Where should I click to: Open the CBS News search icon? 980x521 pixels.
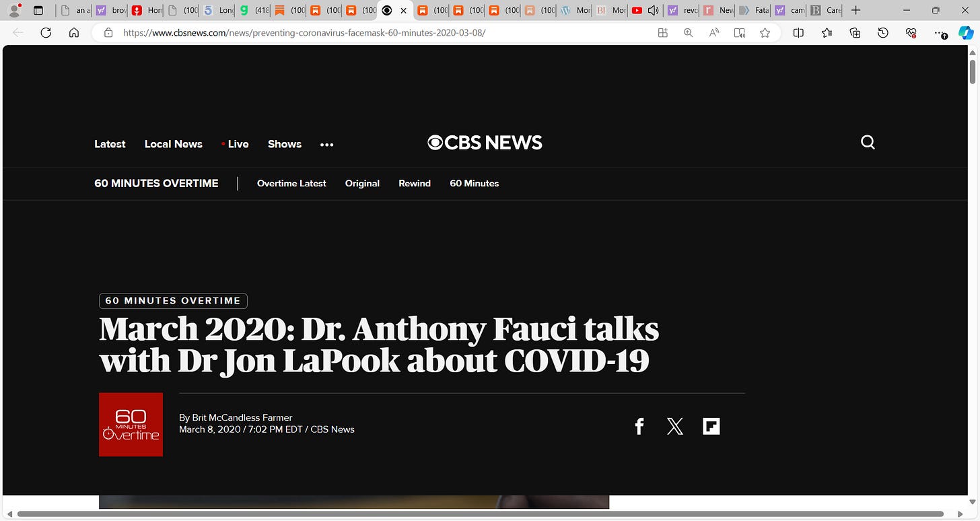click(868, 142)
